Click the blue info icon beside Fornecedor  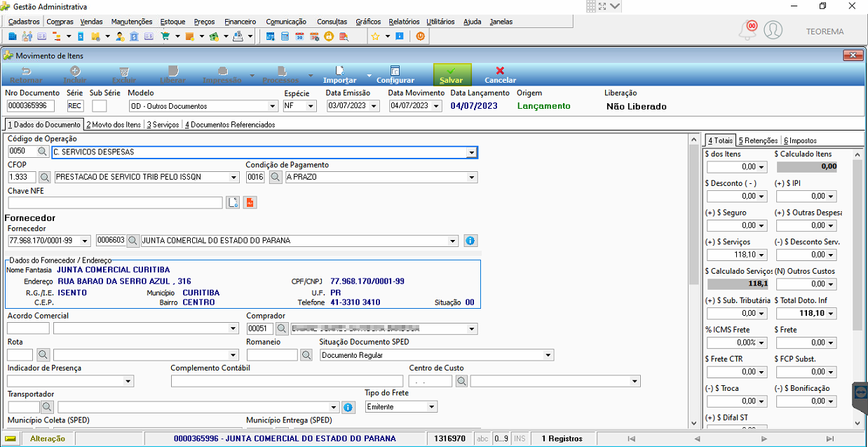pyautogui.click(x=470, y=241)
